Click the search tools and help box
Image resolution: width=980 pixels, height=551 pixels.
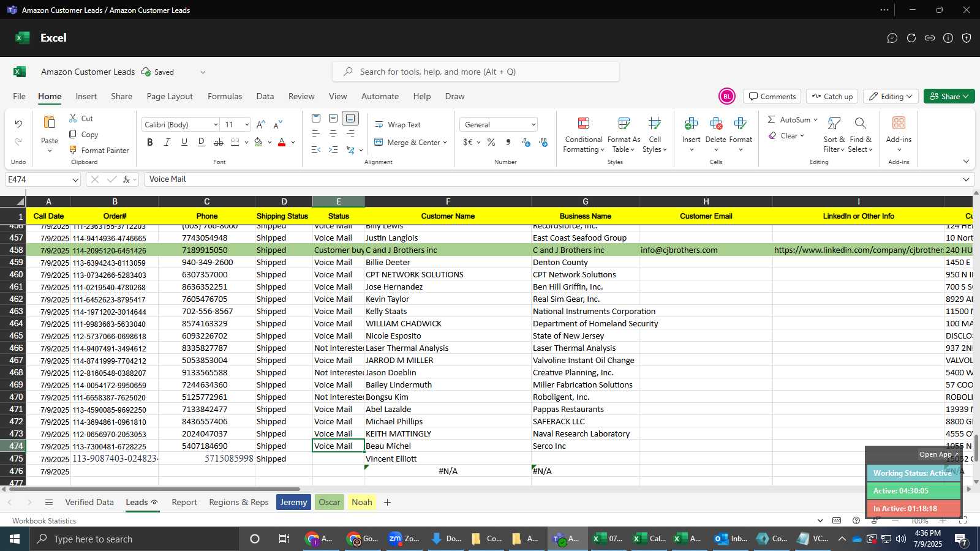476,72
